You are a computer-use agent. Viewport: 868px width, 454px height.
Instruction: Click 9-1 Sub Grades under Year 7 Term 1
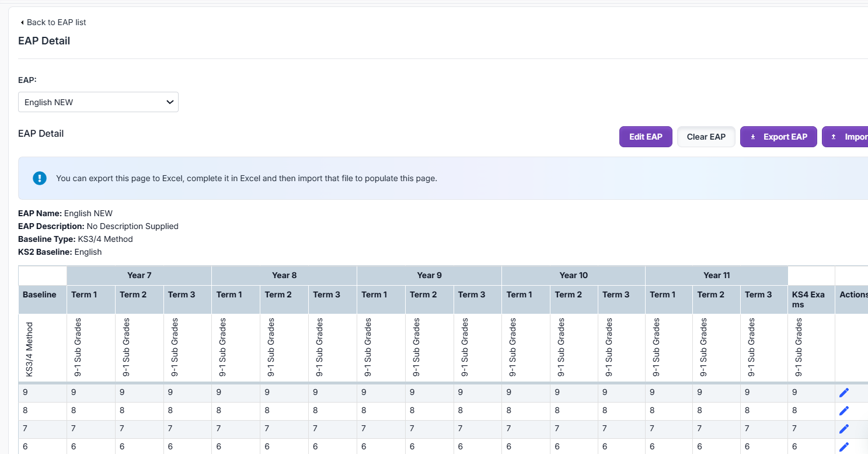click(x=78, y=348)
